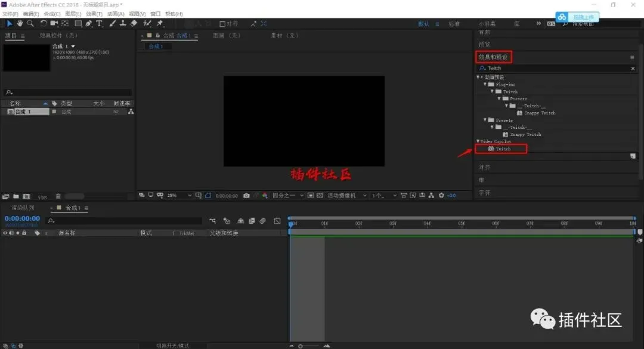Toggle transparency grid in viewer
This screenshot has width=644, height=349.
(x=320, y=196)
